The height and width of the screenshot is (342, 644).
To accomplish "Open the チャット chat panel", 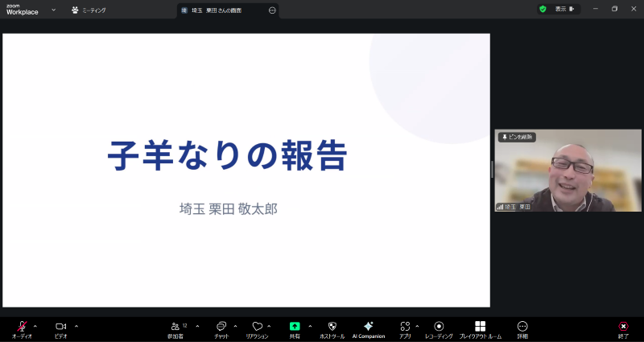I will pyautogui.click(x=221, y=327).
